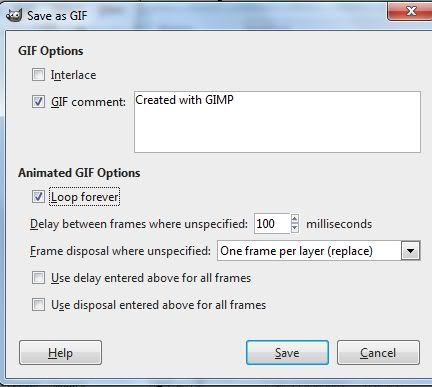Image resolution: width=432 pixels, height=387 pixels.
Task: Click the GIMP Wilber icon in title bar
Action: [x=14, y=15]
